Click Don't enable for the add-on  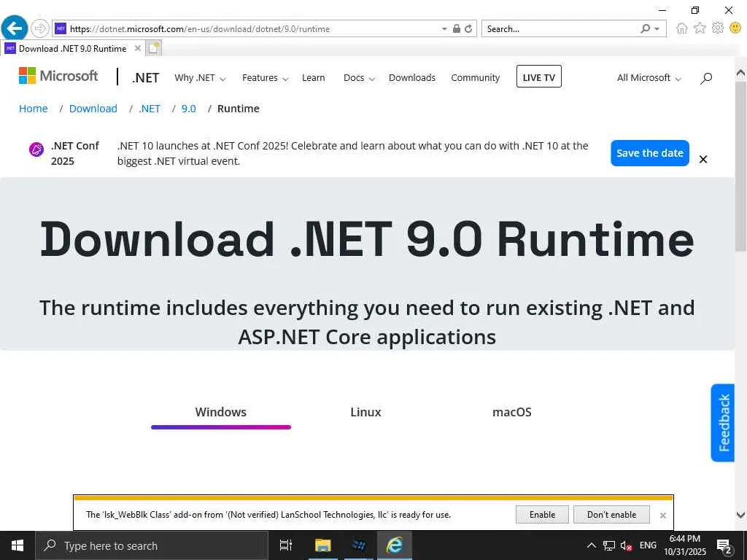[x=612, y=514]
